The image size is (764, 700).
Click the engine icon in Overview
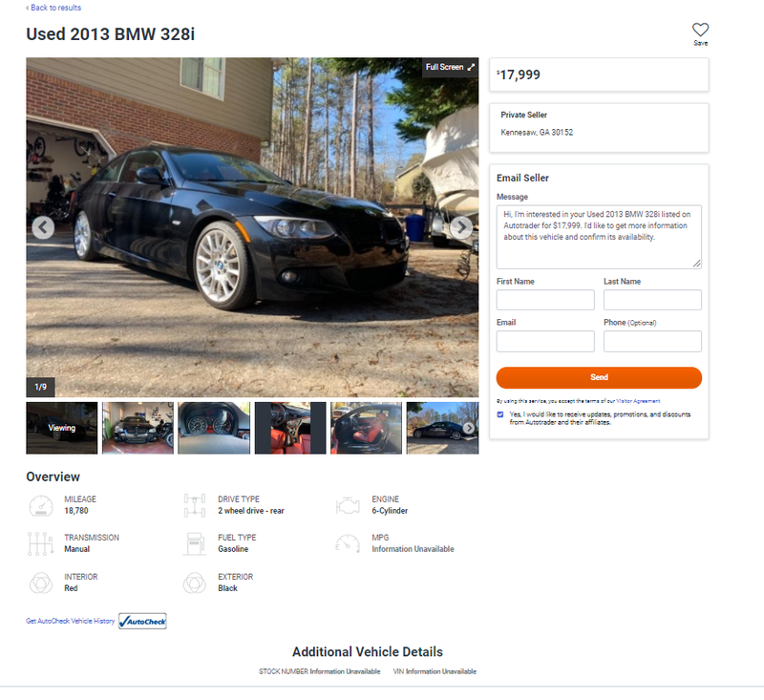coord(348,505)
